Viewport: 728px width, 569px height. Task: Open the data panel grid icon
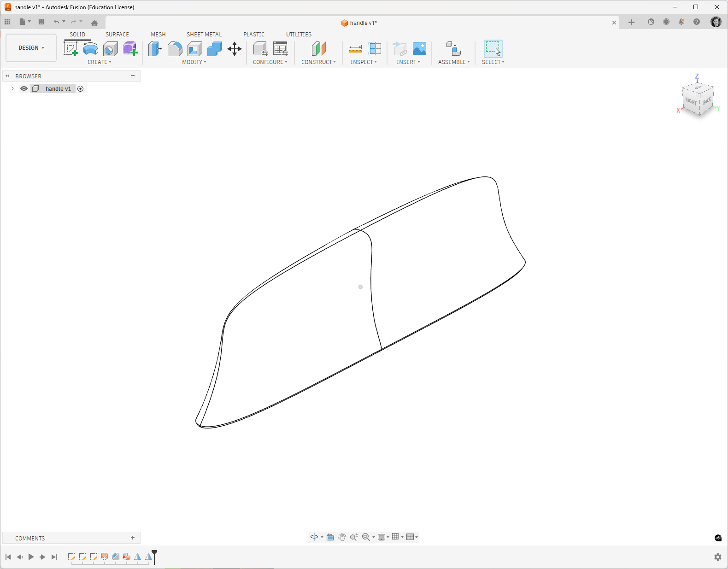(x=7, y=22)
